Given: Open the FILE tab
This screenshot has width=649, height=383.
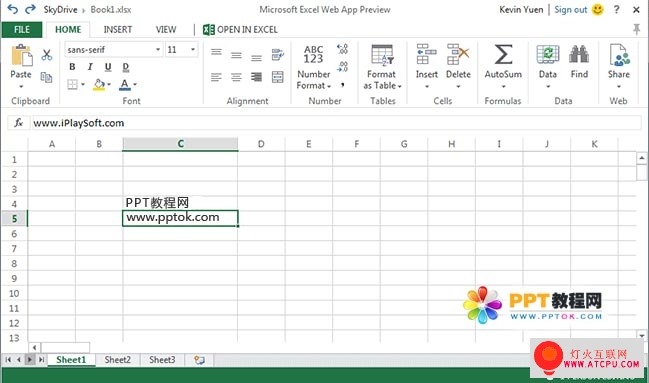Looking at the screenshot, I should [22, 30].
